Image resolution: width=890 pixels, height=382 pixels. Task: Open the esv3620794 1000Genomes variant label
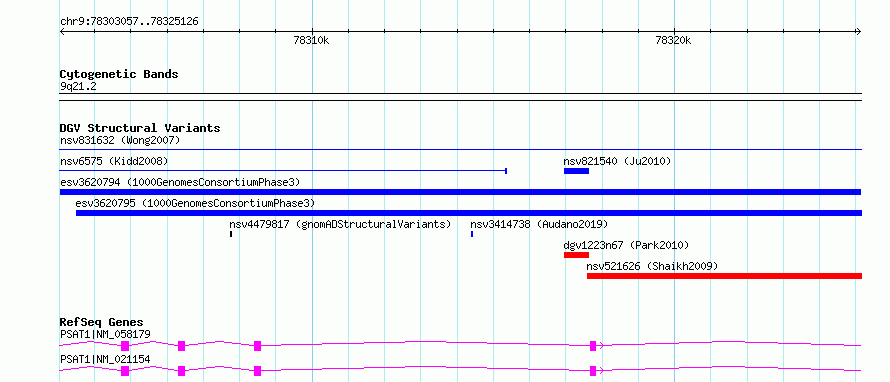(x=180, y=182)
